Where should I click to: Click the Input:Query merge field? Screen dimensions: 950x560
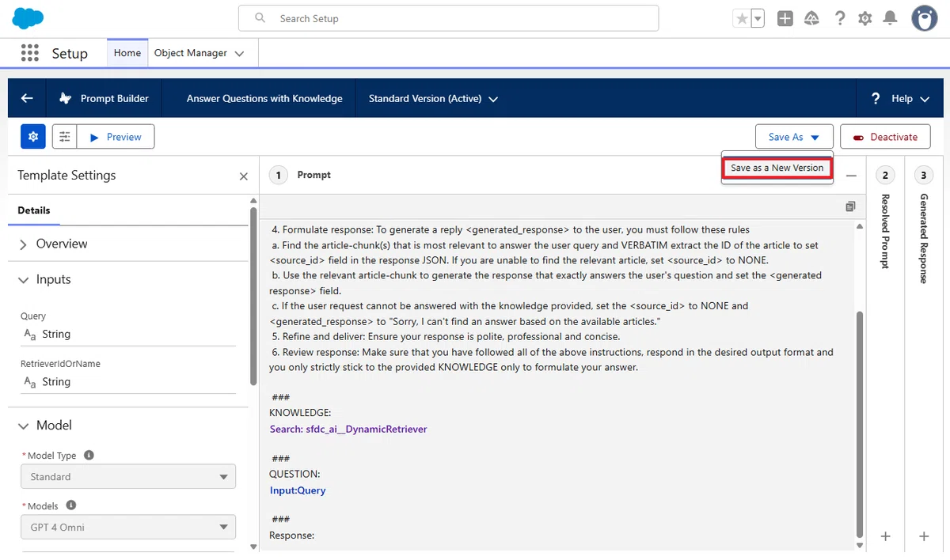[x=298, y=490]
